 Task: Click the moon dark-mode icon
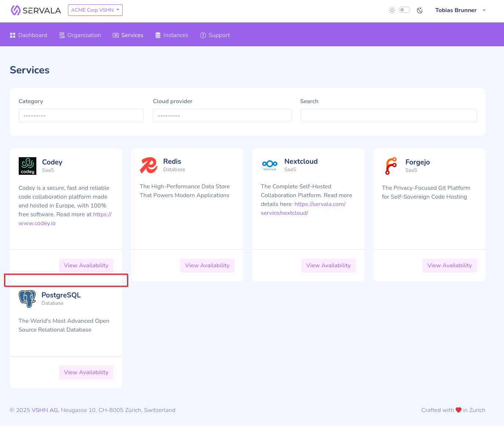[420, 10]
